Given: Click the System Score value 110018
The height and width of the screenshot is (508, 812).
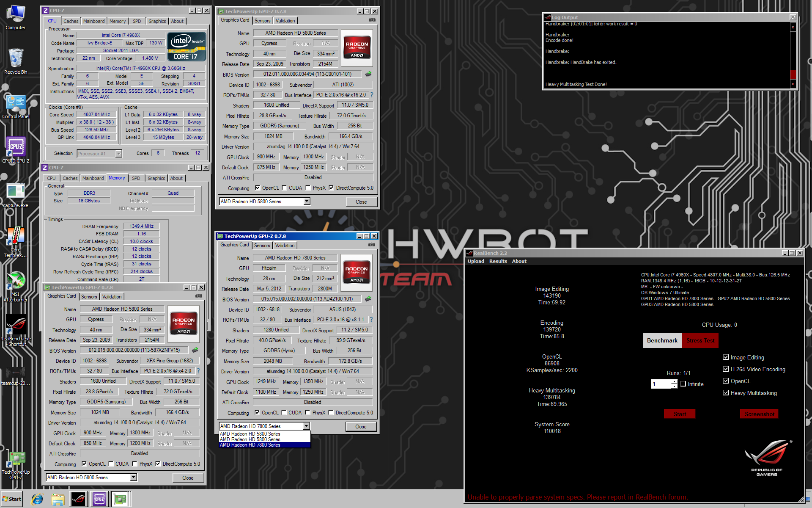Looking at the screenshot, I should click(552, 431).
